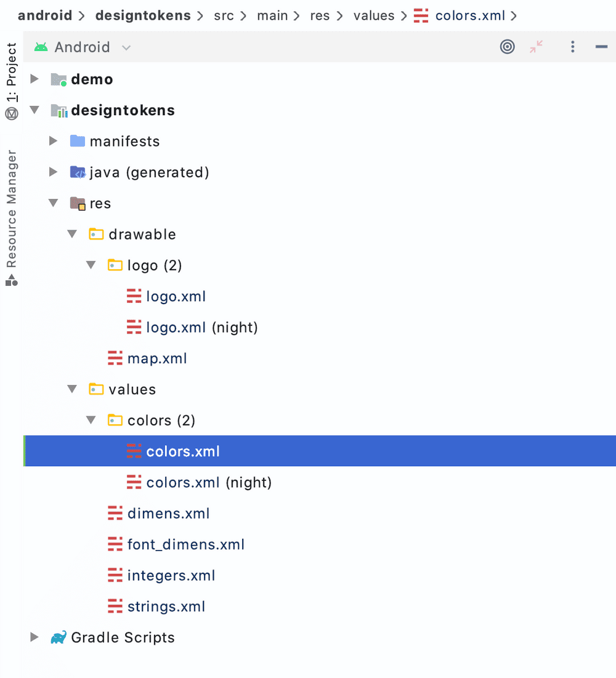
Task: Expand the manifests folder
Action: pos(53,140)
